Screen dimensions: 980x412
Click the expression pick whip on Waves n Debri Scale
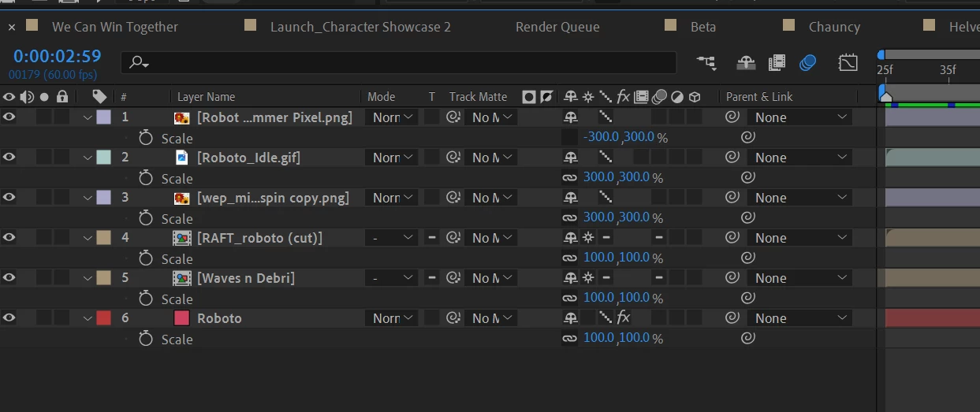tap(748, 298)
